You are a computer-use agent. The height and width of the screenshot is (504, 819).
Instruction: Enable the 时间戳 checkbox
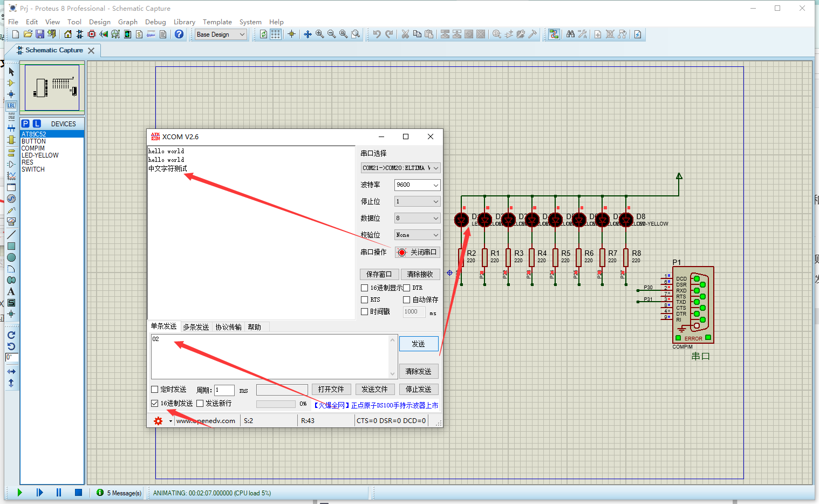click(365, 312)
